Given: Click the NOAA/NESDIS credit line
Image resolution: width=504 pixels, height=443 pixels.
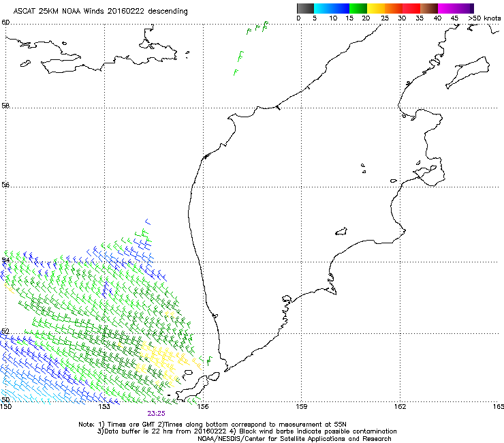Looking at the screenshot, I should point(294,439).
